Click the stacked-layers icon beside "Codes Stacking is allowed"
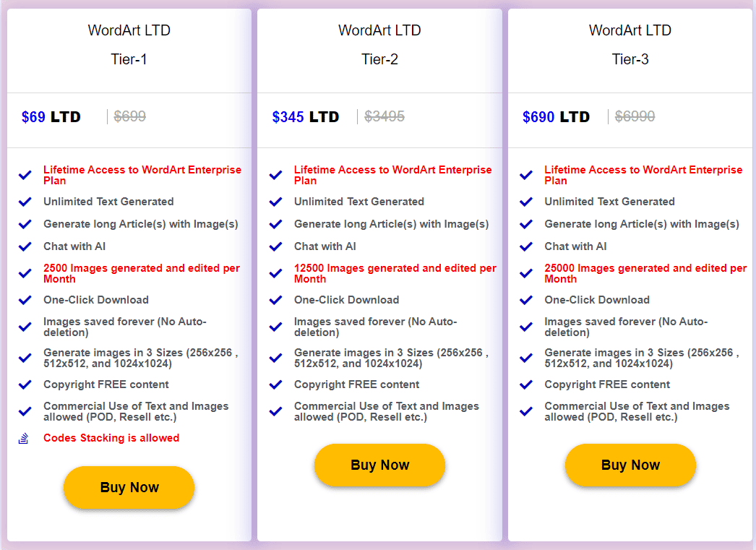756x550 pixels. (x=25, y=437)
